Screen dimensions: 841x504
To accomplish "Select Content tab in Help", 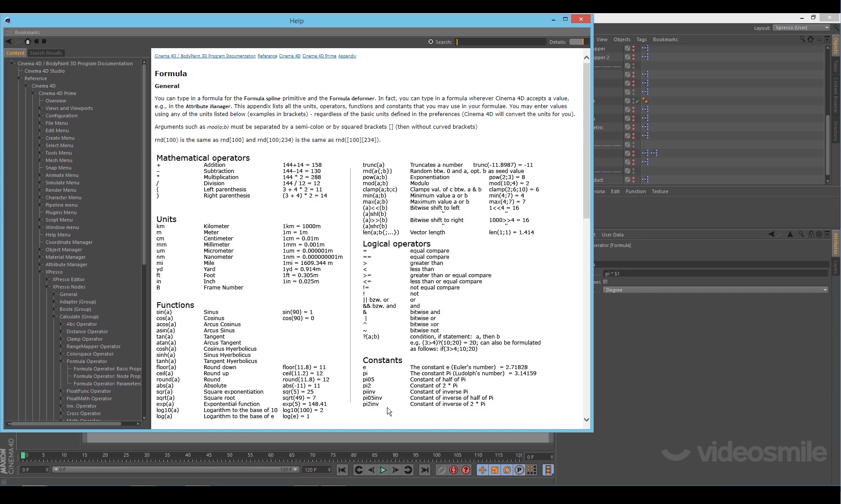I will click(15, 53).
